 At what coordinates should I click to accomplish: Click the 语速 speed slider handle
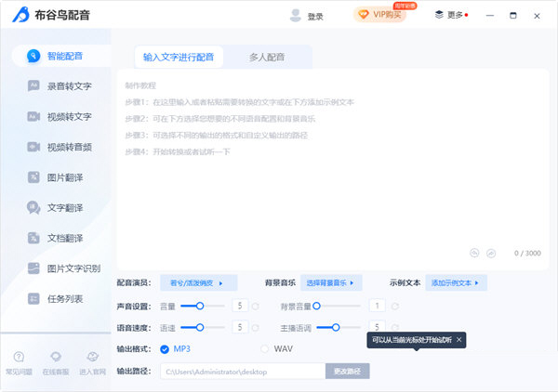pos(199,327)
